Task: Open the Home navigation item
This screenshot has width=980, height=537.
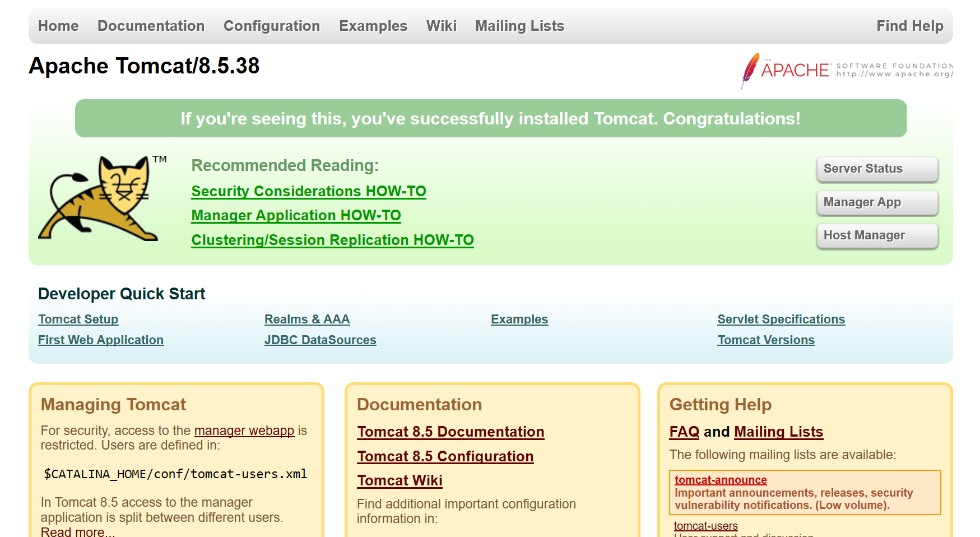Action: 58,26
